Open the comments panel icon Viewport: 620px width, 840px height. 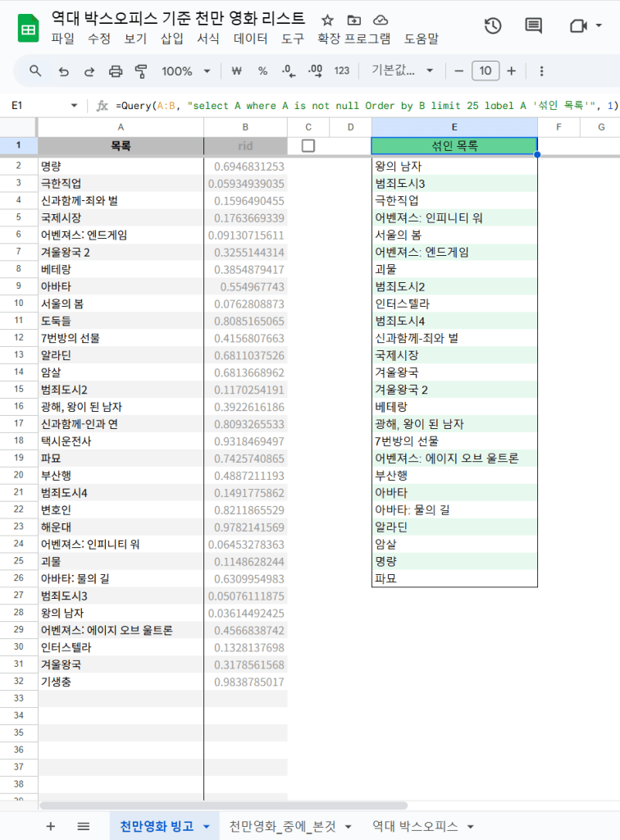point(534,26)
